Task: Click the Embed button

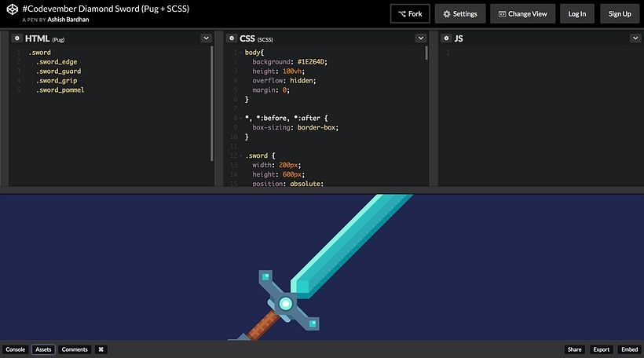Action: pos(629,349)
